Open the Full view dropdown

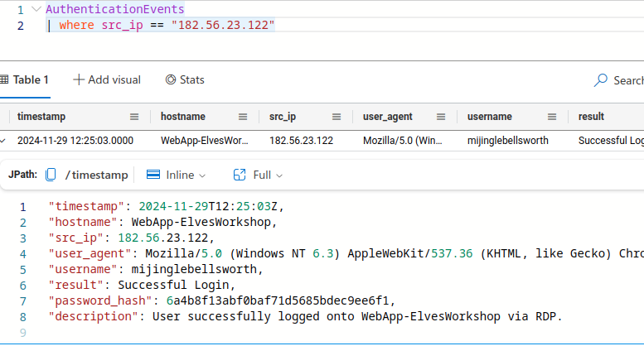coord(259,175)
